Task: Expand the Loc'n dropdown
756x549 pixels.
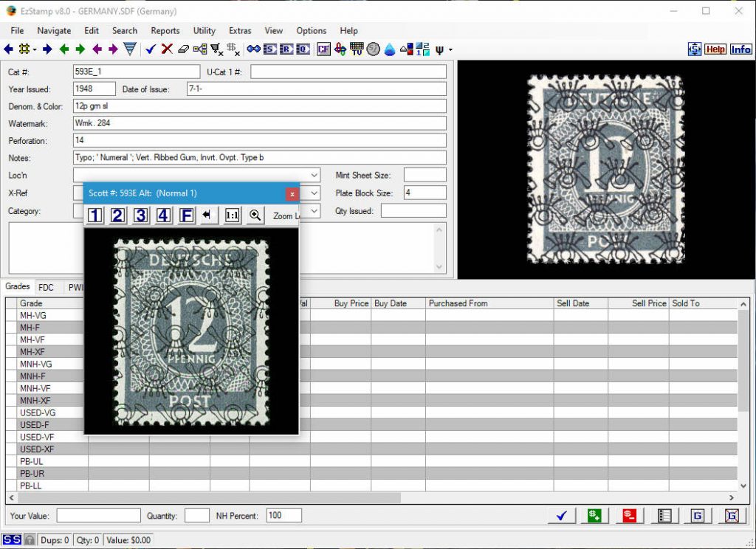Action: pyautogui.click(x=314, y=175)
